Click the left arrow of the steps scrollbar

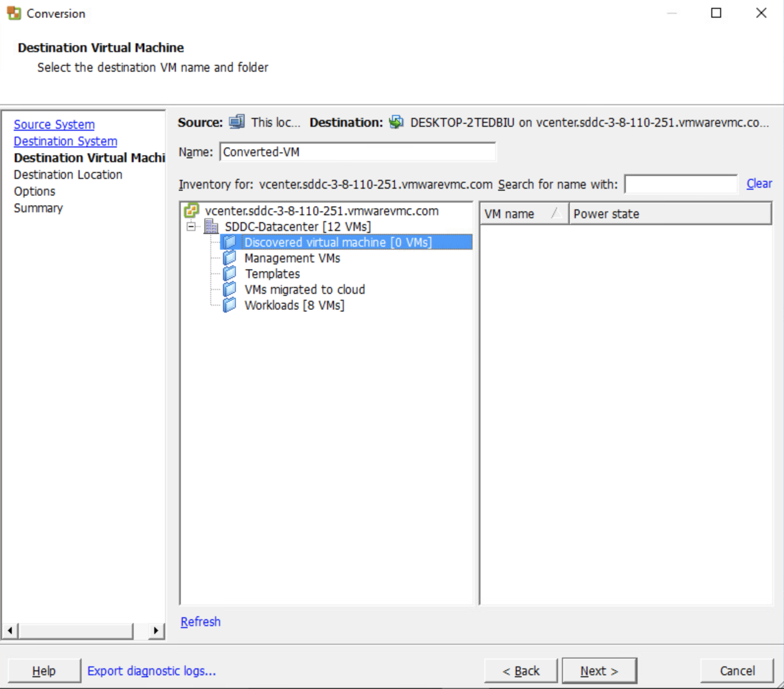tap(10, 631)
